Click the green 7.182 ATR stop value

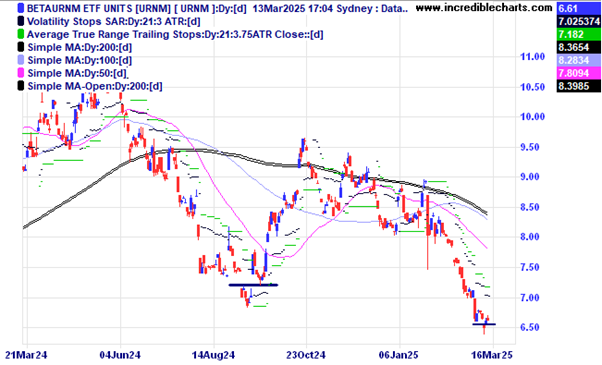(x=579, y=35)
